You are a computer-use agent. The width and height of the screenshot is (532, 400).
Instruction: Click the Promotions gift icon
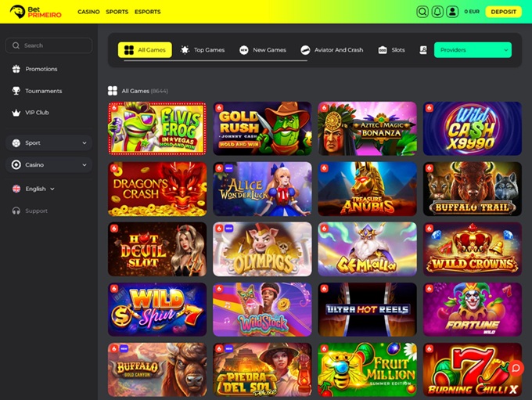point(16,69)
